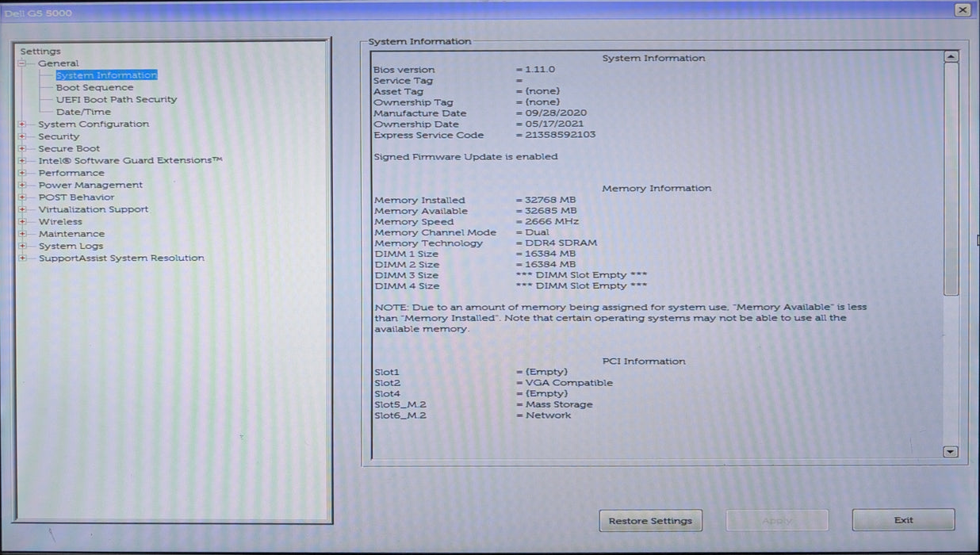Image resolution: width=980 pixels, height=555 pixels.
Task: Click the DIMM 1 Size row
Action: [x=475, y=254]
